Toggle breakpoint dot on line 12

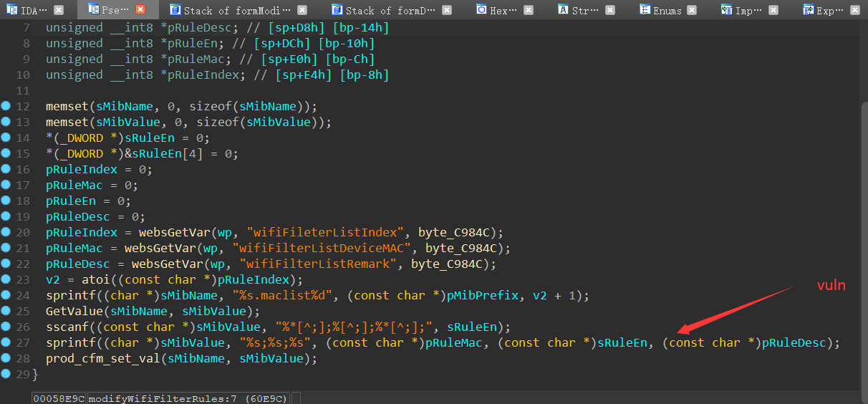pos(6,106)
